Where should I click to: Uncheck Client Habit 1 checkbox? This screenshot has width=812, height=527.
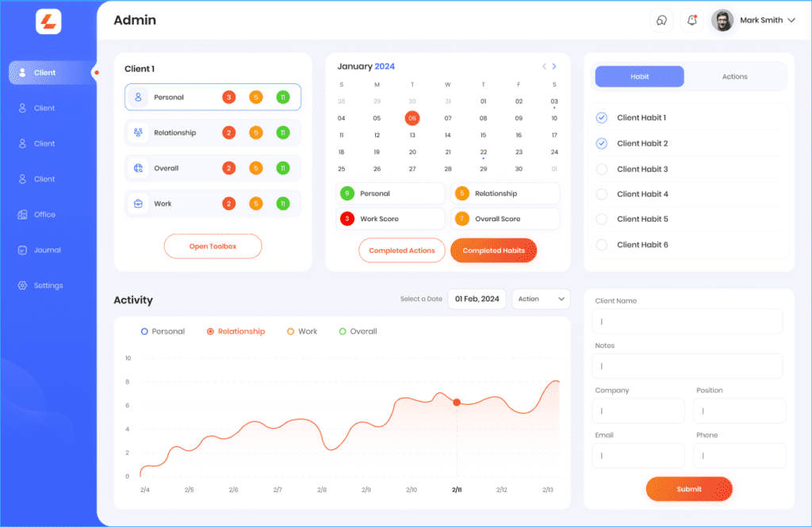601,118
